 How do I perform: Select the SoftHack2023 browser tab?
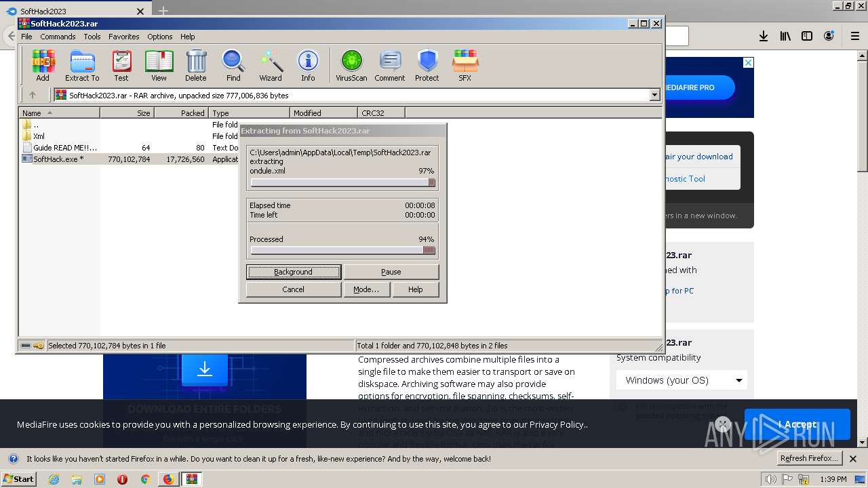click(75, 11)
